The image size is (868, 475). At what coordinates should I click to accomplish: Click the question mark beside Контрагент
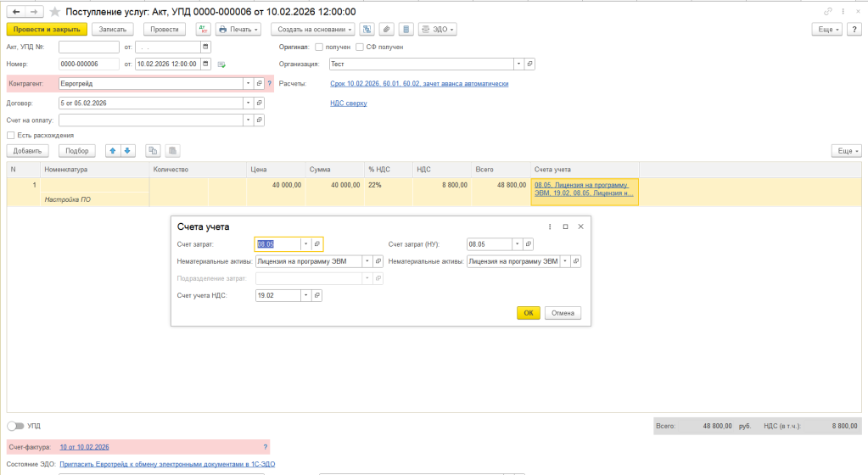click(x=270, y=84)
